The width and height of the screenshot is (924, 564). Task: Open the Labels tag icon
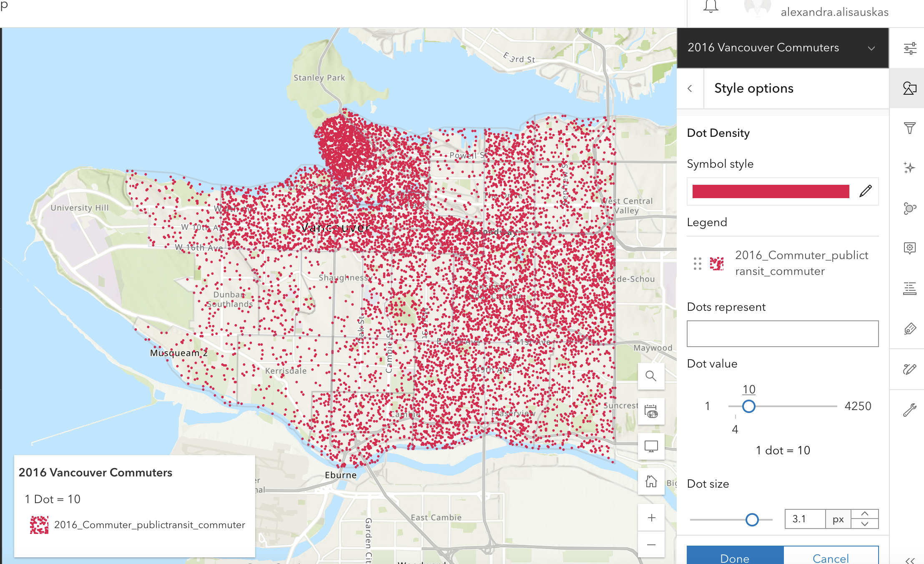pos(910,329)
